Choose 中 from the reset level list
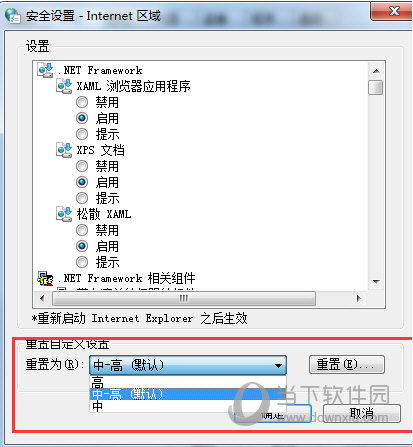413x447 pixels. pos(188,406)
